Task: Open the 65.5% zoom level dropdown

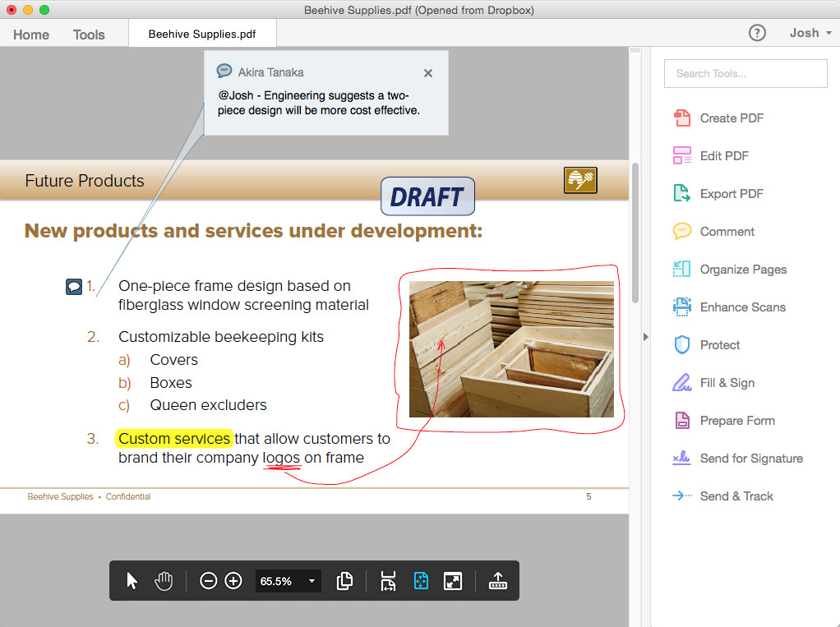Action: 312,581
